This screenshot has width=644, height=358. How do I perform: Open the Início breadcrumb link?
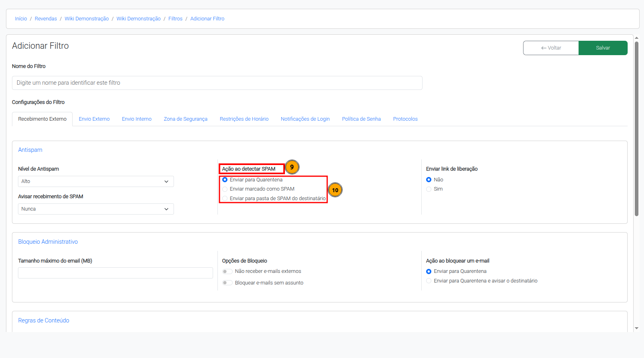pos(21,19)
